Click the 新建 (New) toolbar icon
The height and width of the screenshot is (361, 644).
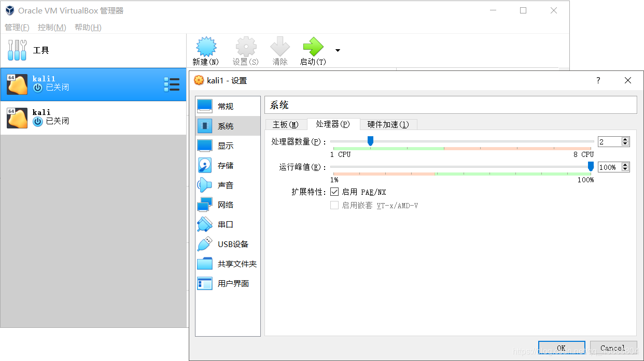205,47
